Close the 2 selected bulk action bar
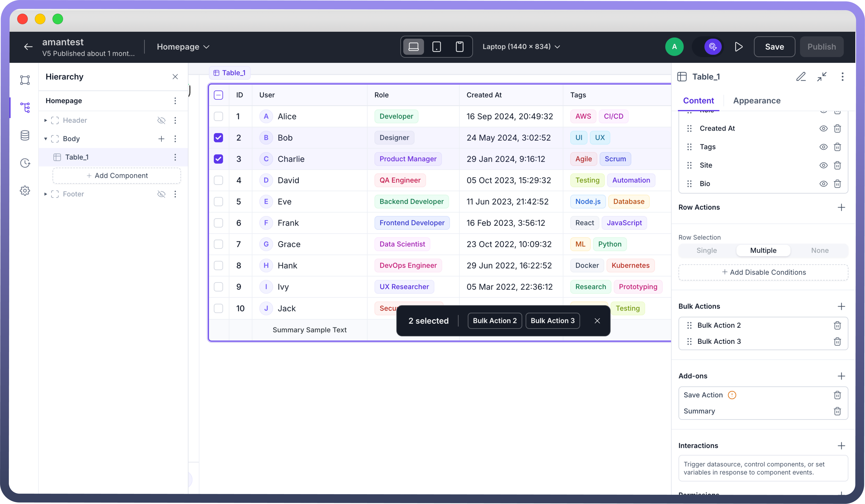This screenshot has height=504, width=865. pos(597,321)
